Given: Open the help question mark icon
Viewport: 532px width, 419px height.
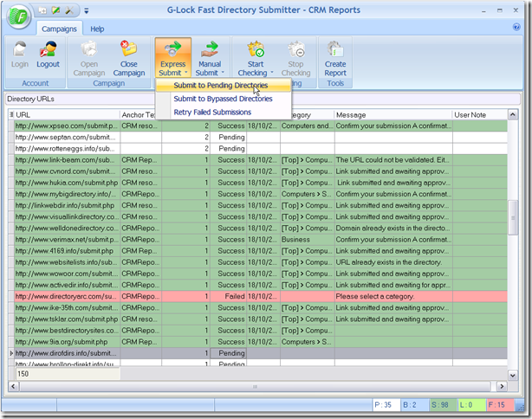Looking at the screenshot, I should pyautogui.click(x=516, y=28).
